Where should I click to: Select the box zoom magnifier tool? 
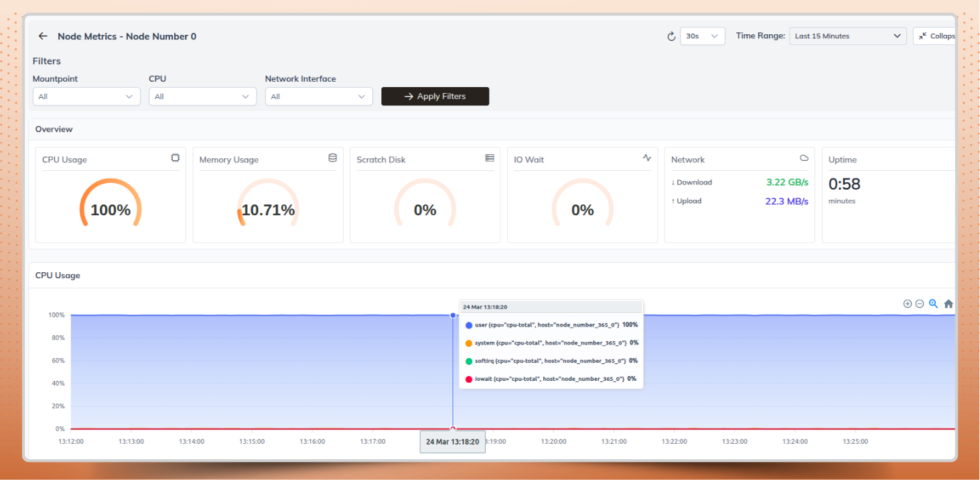click(934, 304)
